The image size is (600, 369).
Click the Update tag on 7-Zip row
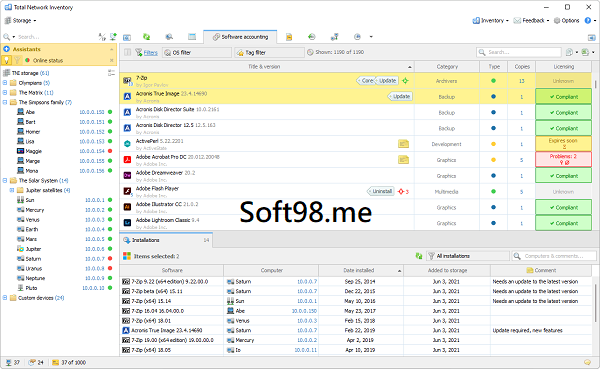click(x=387, y=81)
